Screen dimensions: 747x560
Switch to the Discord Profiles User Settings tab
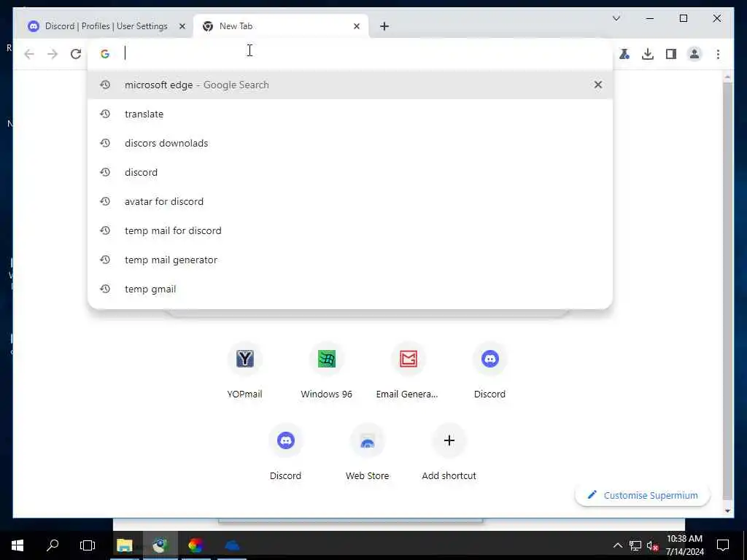click(x=104, y=26)
